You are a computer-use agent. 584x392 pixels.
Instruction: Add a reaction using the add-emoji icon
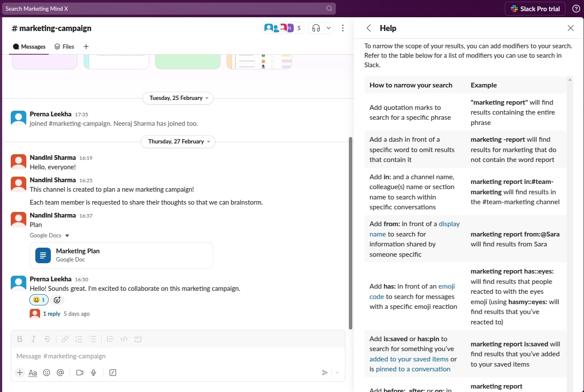pos(57,300)
